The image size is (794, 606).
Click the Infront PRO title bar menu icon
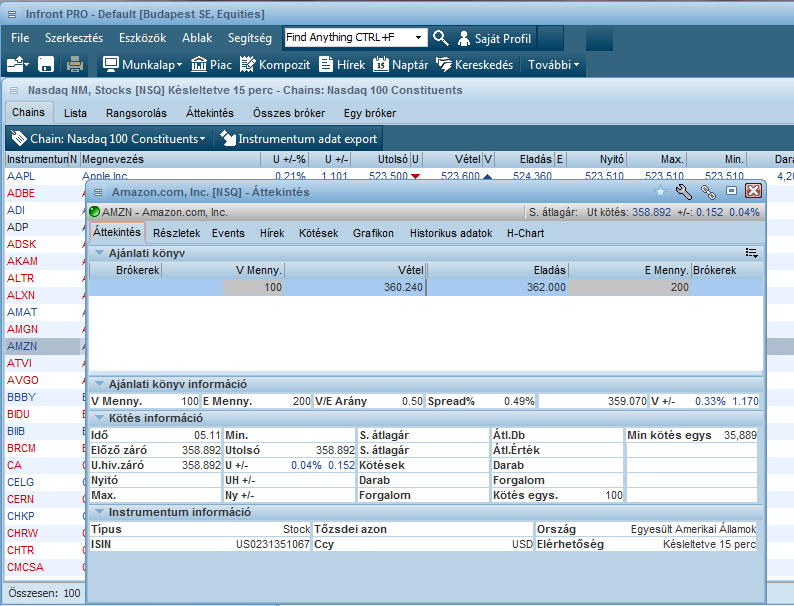tap(12, 14)
